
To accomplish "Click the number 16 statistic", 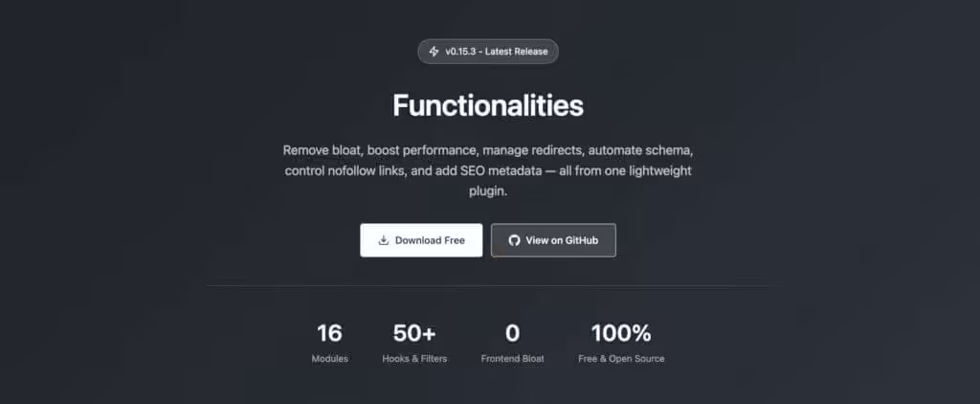I will point(329,333).
